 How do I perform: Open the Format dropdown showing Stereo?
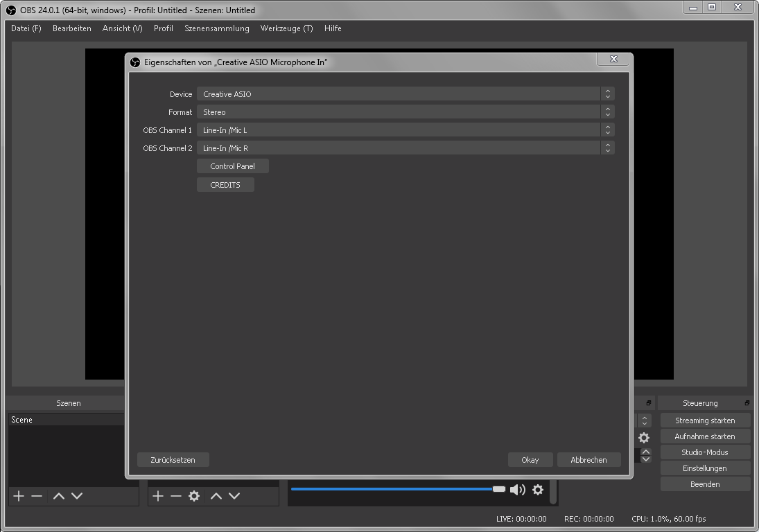tap(405, 112)
